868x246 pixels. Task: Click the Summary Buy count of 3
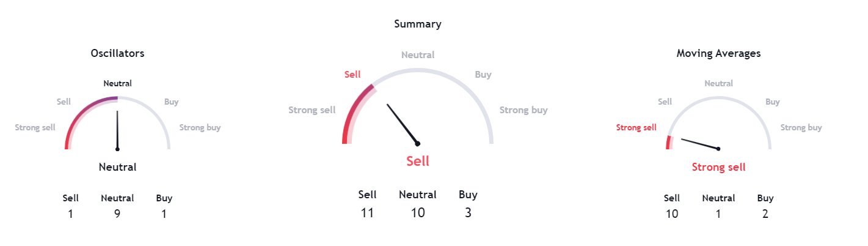click(x=468, y=213)
